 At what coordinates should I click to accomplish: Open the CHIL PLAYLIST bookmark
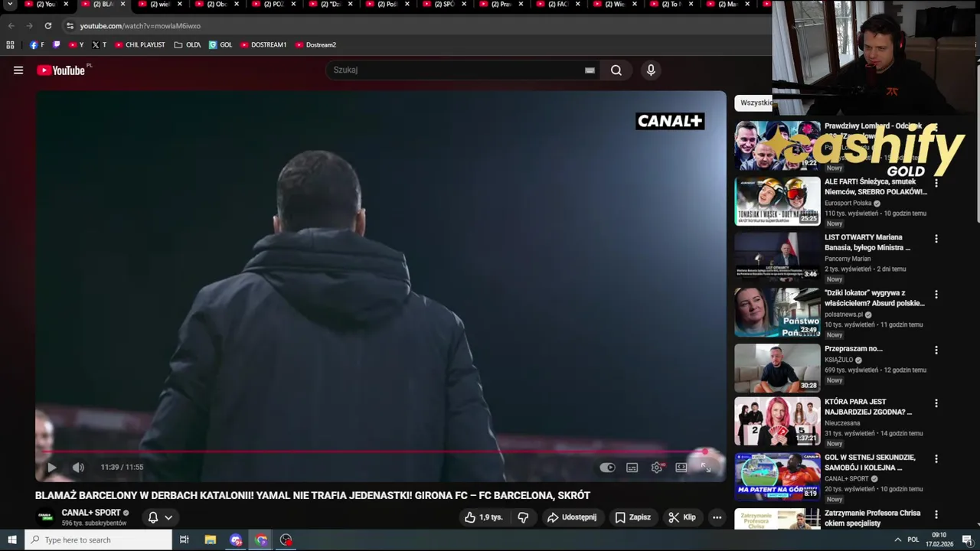pyautogui.click(x=140, y=45)
